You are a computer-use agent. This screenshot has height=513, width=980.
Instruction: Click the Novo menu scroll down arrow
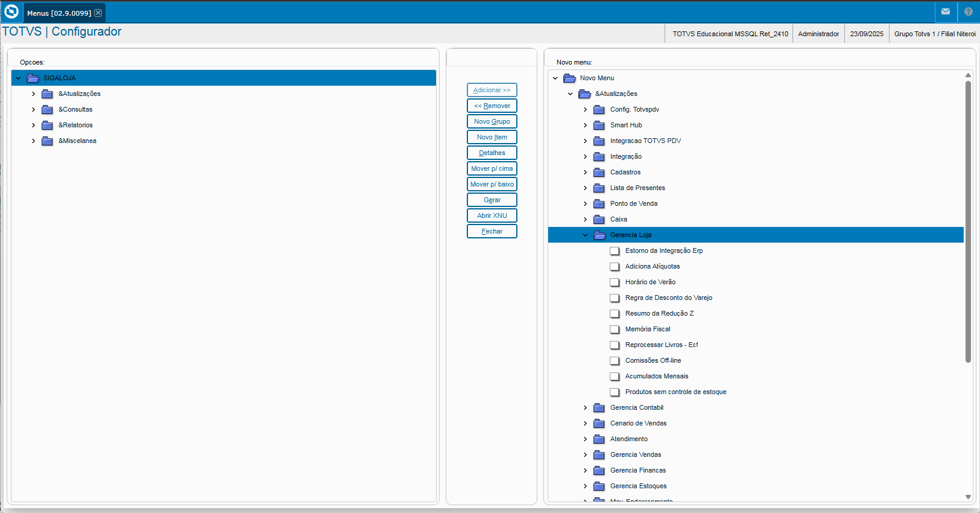(x=968, y=497)
